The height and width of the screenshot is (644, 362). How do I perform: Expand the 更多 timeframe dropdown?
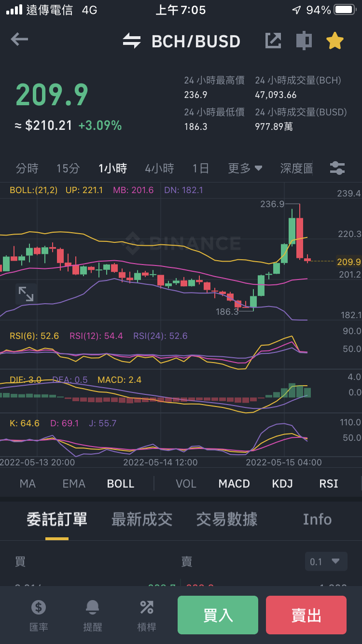(245, 168)
